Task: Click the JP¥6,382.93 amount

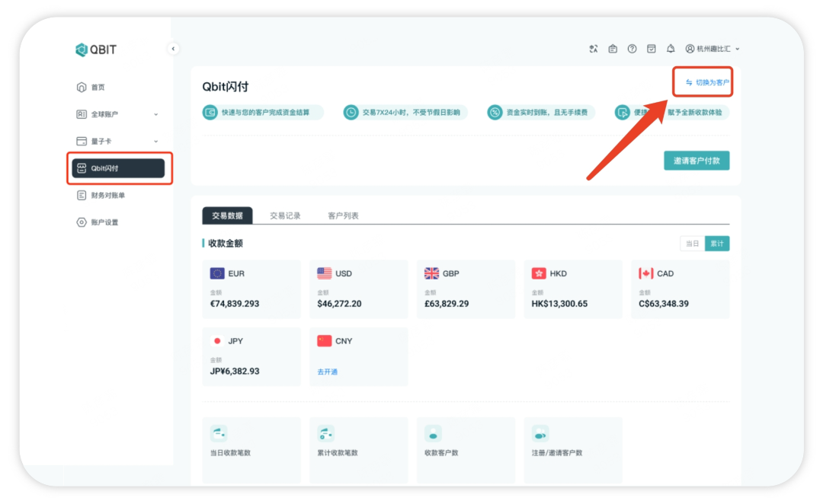Action: 235,372
